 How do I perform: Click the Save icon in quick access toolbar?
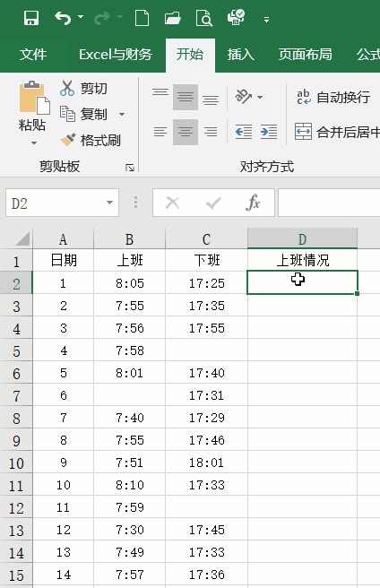[x=31, y=18]
